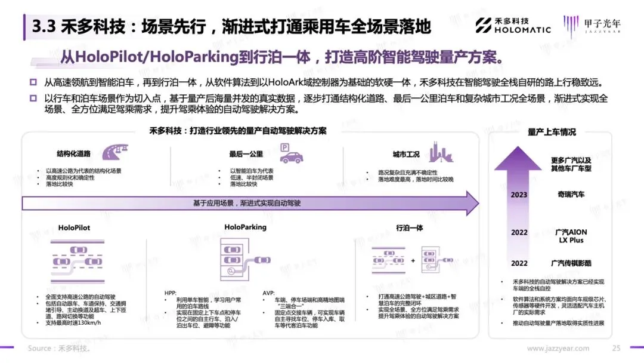Click bullet 高度规则化和确定性
The height and width of the screenshot is (363, 644).
coord(70,177)
